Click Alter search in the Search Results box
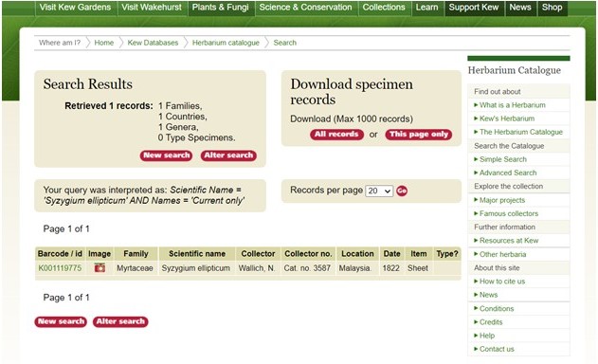Image resolution: width=598 pixels, height=364 pixels. (228, 155)
